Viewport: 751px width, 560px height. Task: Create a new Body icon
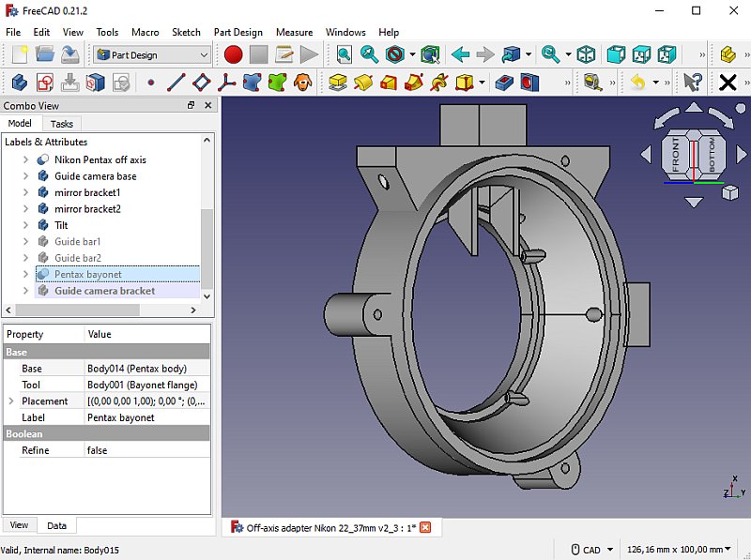tap(20, 83)
